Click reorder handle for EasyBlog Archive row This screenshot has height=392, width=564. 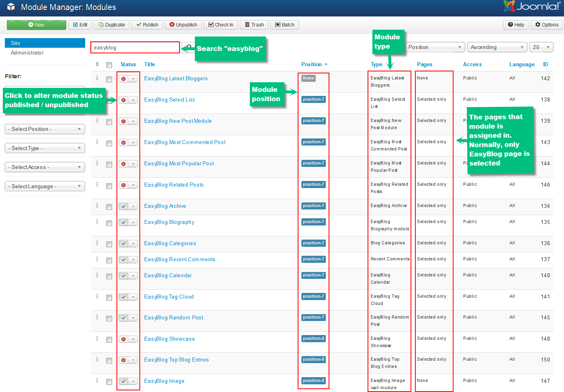[x=97, y=205]
